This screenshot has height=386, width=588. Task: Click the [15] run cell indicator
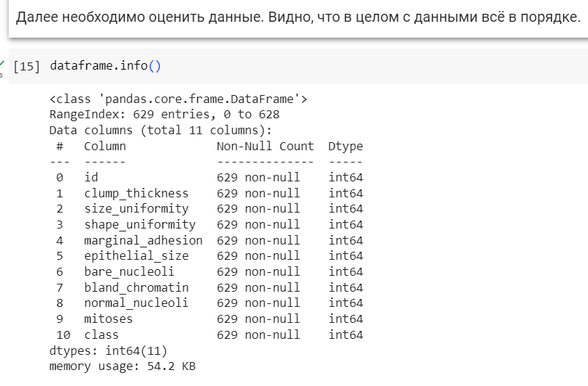(27, 66)
